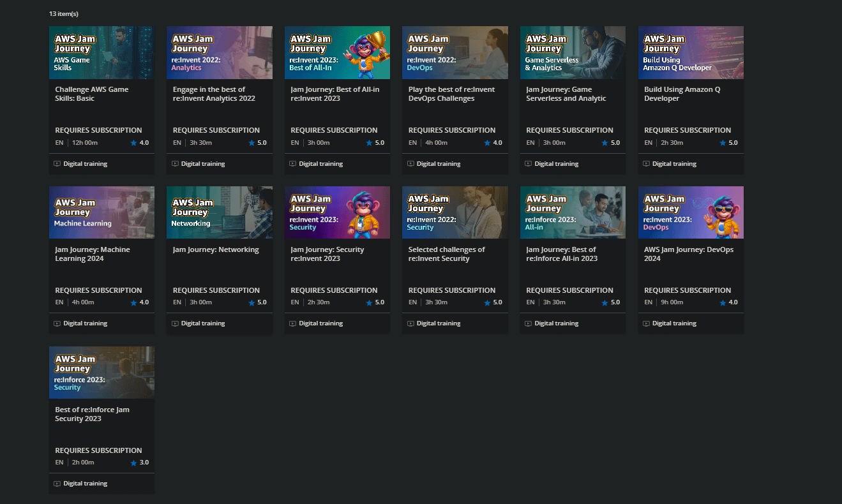Click Digital training icon on Machine Learning 2024 card
842x504 pixels.
(x=57, y=323)
